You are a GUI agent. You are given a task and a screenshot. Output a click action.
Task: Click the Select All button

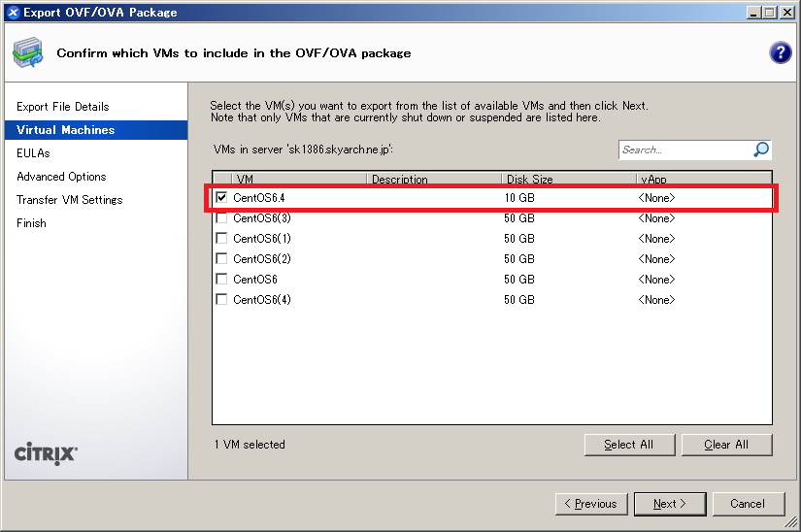629,445
